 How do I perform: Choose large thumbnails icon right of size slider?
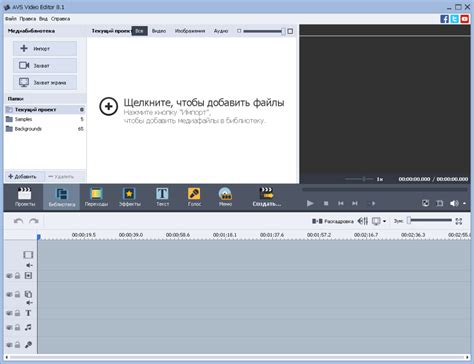[x=290, y=31]
